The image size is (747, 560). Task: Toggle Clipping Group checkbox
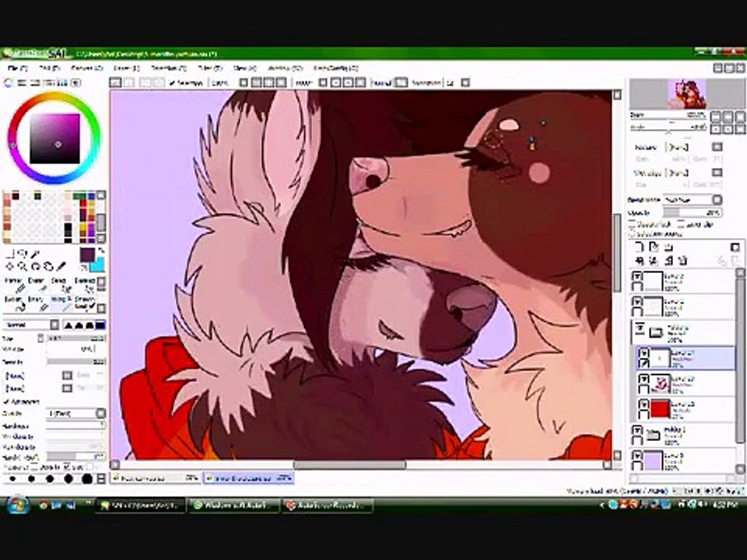pos(682,224)
